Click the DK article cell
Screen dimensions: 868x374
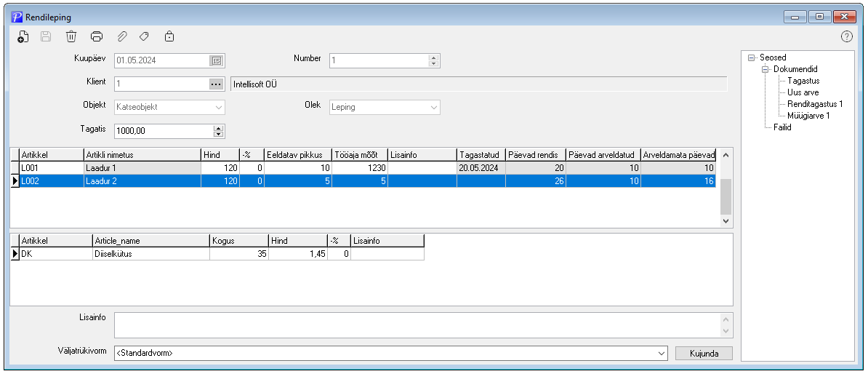click(55, 254)
